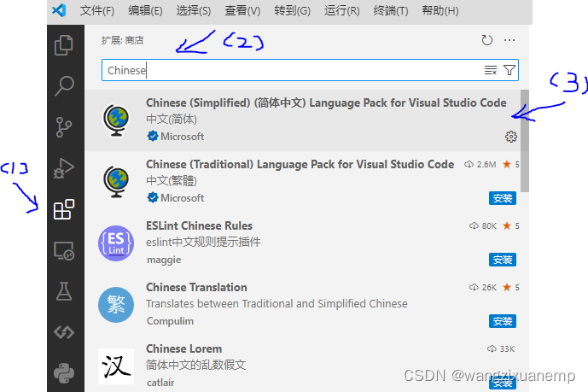Click Compulim publisher name

point(170,321)
